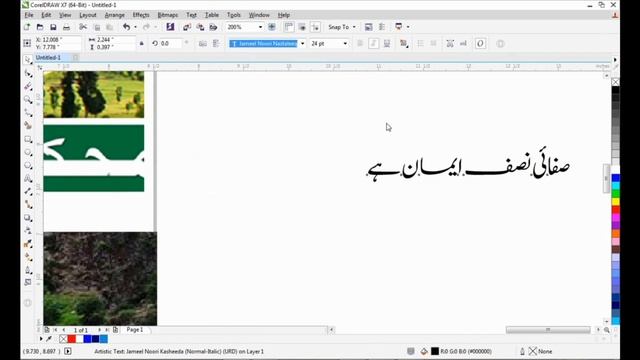
Task: Select the Pick tool in the toolbox
Action: [28, 60]
